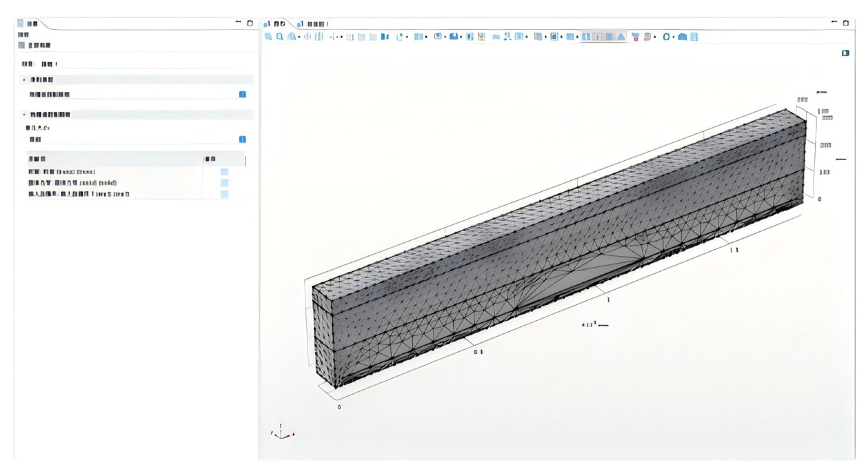Image resolution: width=868 pixels, height=473 pixels.
Task: Click the circle ring icon in graphics toolbar
Action: 666,37
